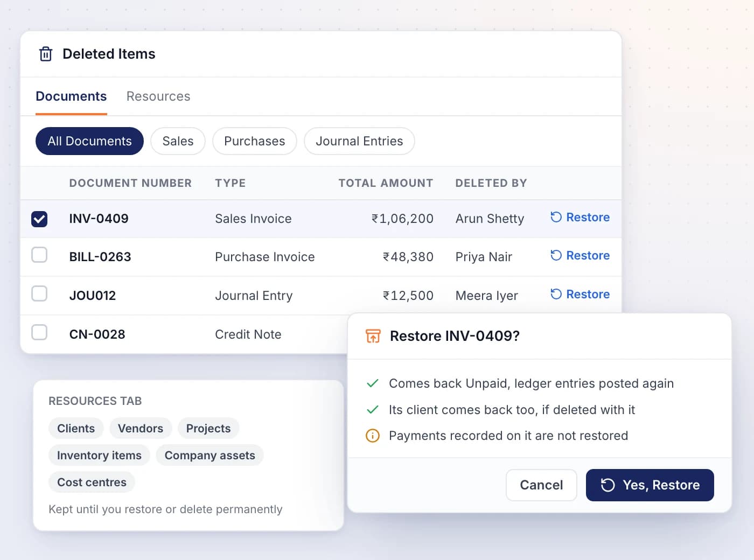Viewport: 754px width, 560px height.
Task: Click the restore arrow icon for JOU012
Action: [556, 294]
